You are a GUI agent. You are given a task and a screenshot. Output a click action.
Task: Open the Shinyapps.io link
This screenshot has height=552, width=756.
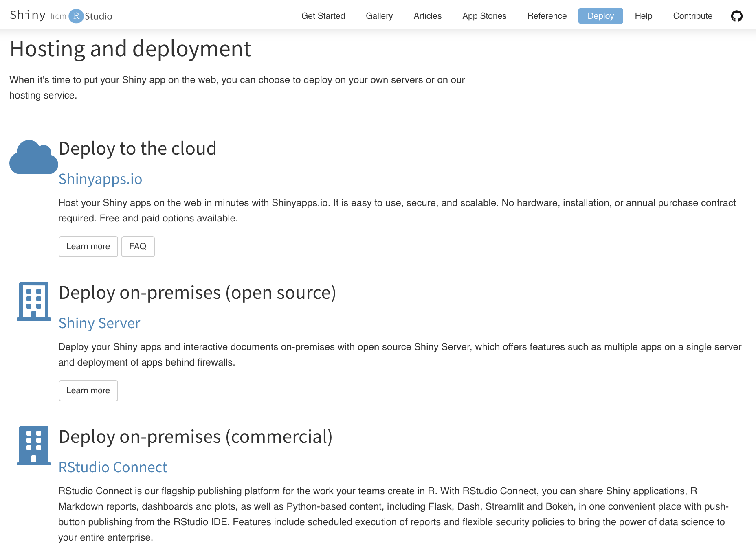tap(100, 179)
